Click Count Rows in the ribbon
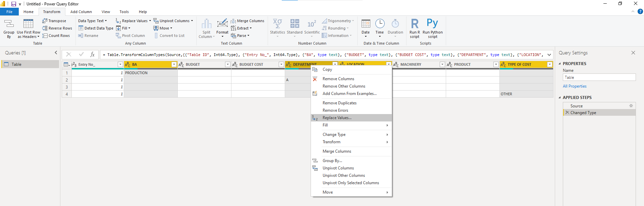This screenshot has height=206, width=644. [56, 36]
